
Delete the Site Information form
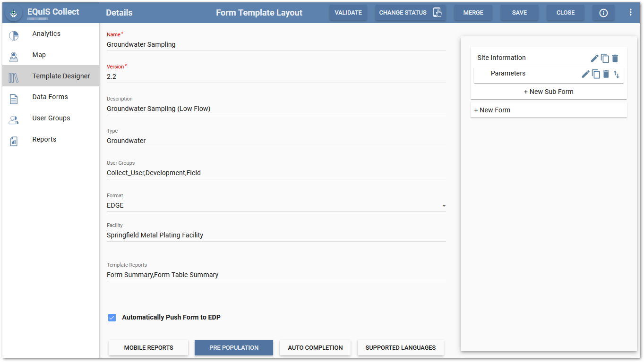[615, 58]
